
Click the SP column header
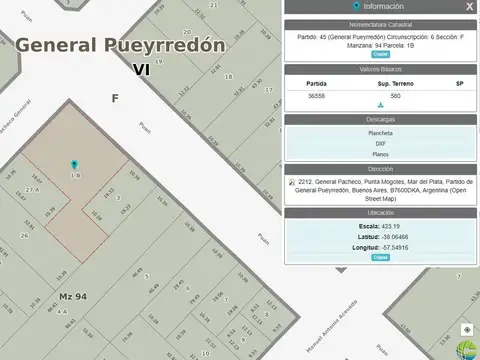(x=460, y=84)
